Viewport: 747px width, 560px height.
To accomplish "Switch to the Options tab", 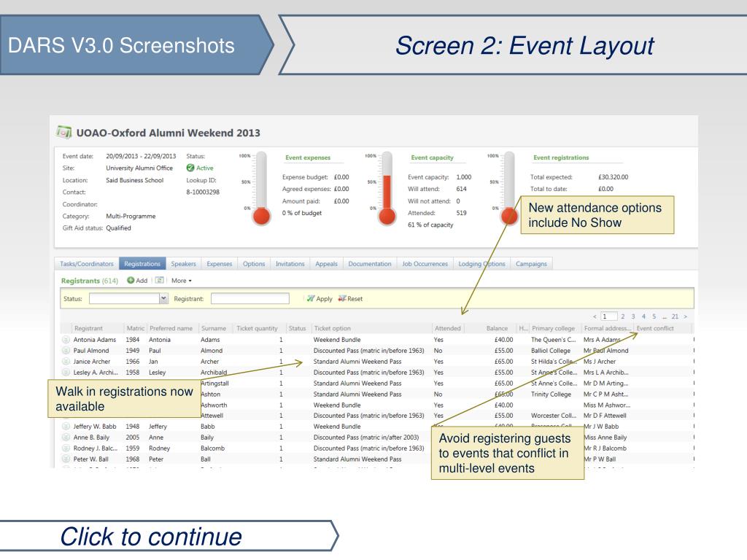I will tap(253, 264).
